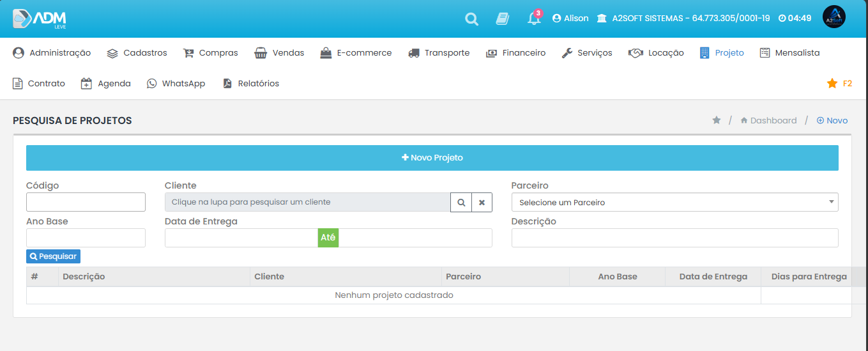Click the Nenhum projeto cadastrado row
Image resolution: width=868 pixels, height=351 pixels.
[x=394, y=295]
